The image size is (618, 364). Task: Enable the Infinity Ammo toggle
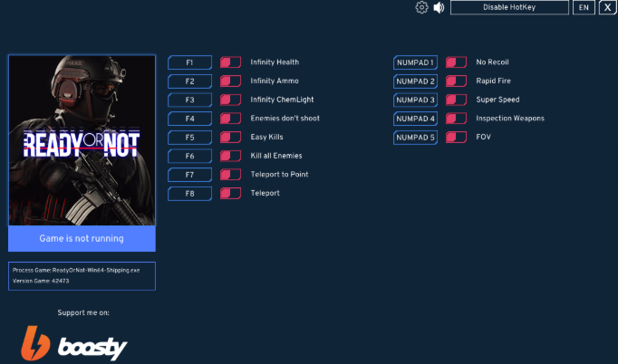[230, 81]
